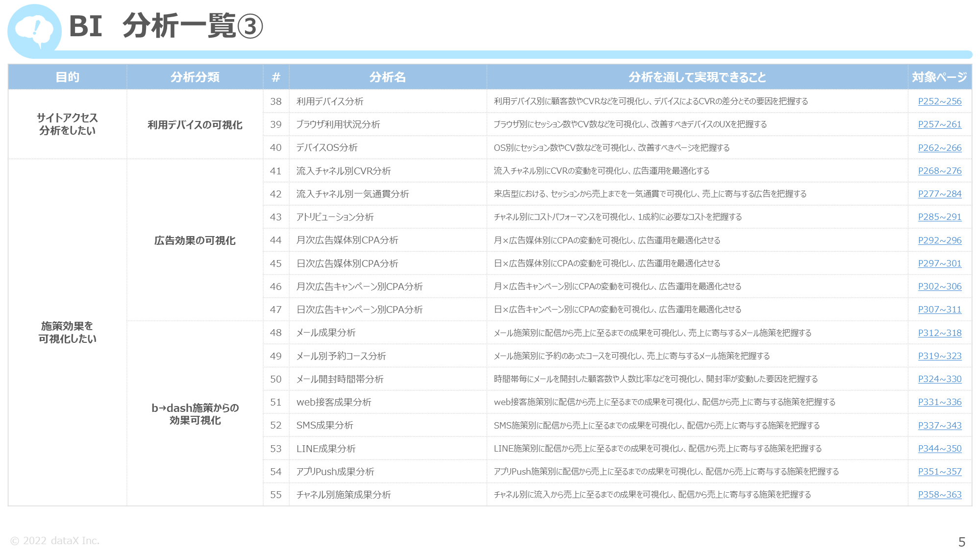Select description starting 利用デバイス別に顧客数やCVR
The image size is (980, 551).
point(651,101)
